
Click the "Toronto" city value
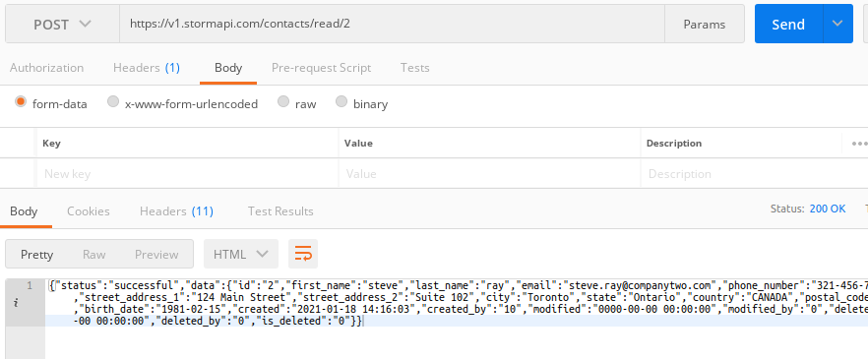pyautogui.click(x=543, y=298)
